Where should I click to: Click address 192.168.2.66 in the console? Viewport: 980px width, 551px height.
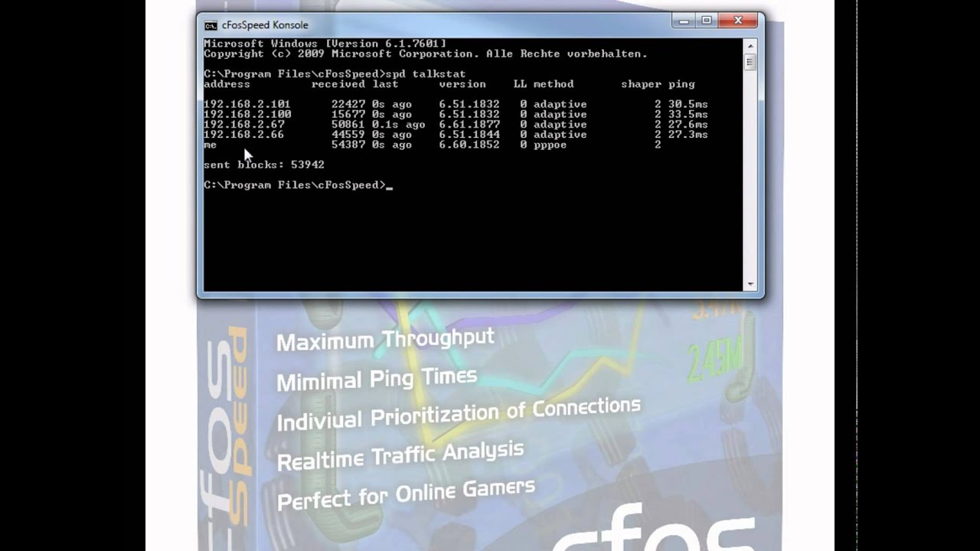pyautogui.click(x=244, y=134)
